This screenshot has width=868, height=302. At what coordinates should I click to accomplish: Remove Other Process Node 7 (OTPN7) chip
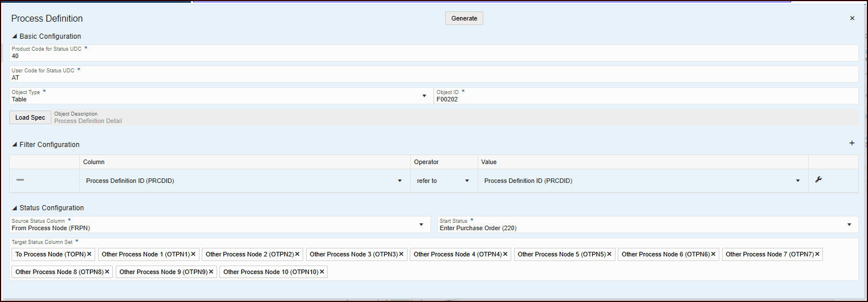coord(817,254)
